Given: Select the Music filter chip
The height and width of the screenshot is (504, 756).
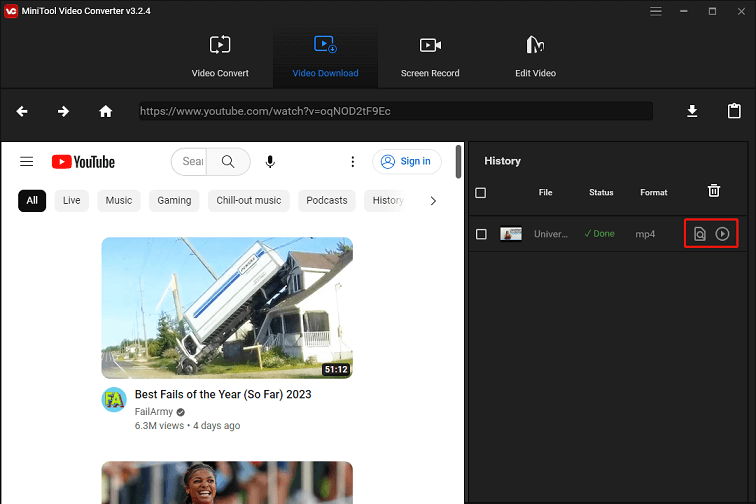Looking at the screenshot, I should pyautogui.click(x=119, y=201).
